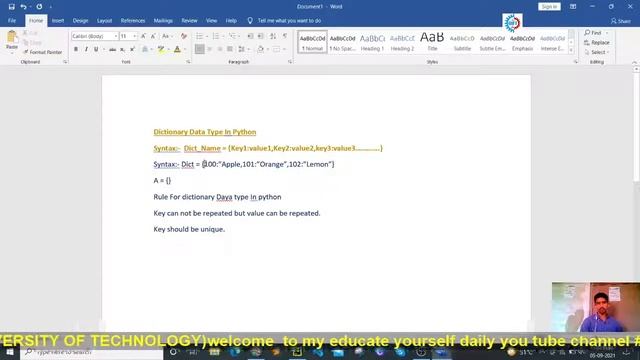Open the font name combo box
640x360 pixels.
click(x=95, y=36)
